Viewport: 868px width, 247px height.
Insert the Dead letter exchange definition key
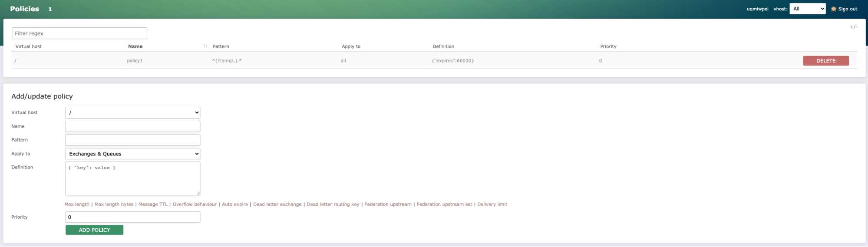pyautogui.click(x=277, y=204)
